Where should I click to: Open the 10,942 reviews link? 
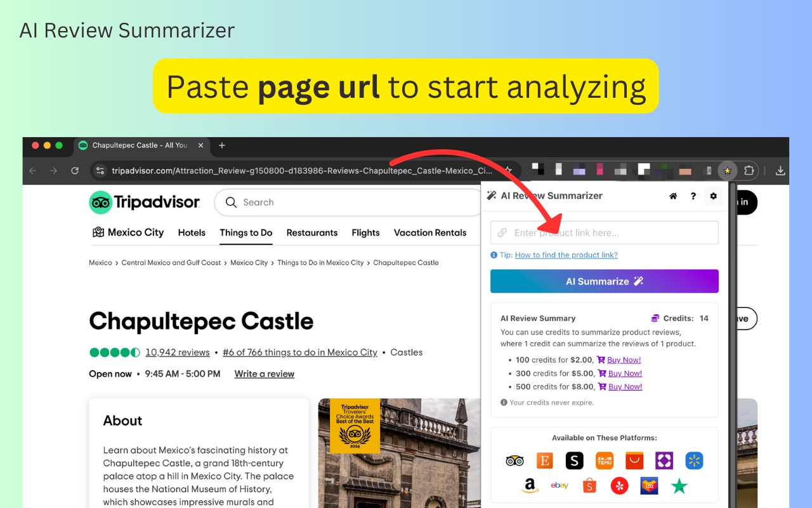tap(178, 352)
